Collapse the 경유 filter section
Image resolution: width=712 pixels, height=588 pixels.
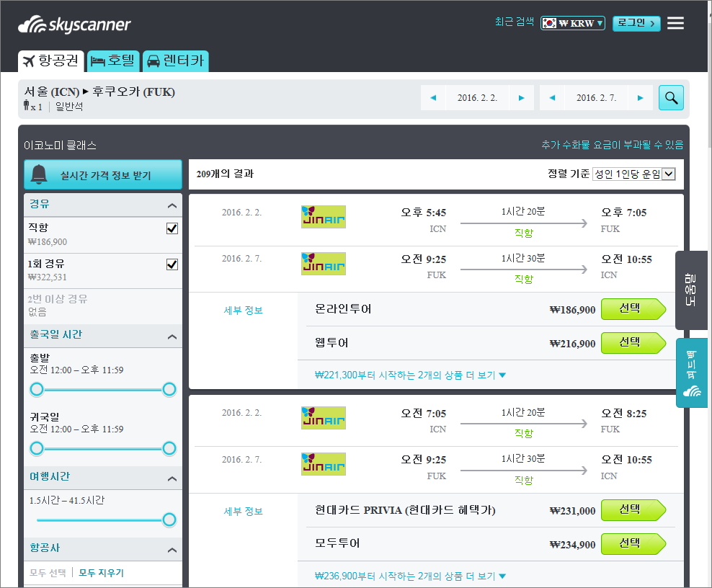tap(172, 206)
